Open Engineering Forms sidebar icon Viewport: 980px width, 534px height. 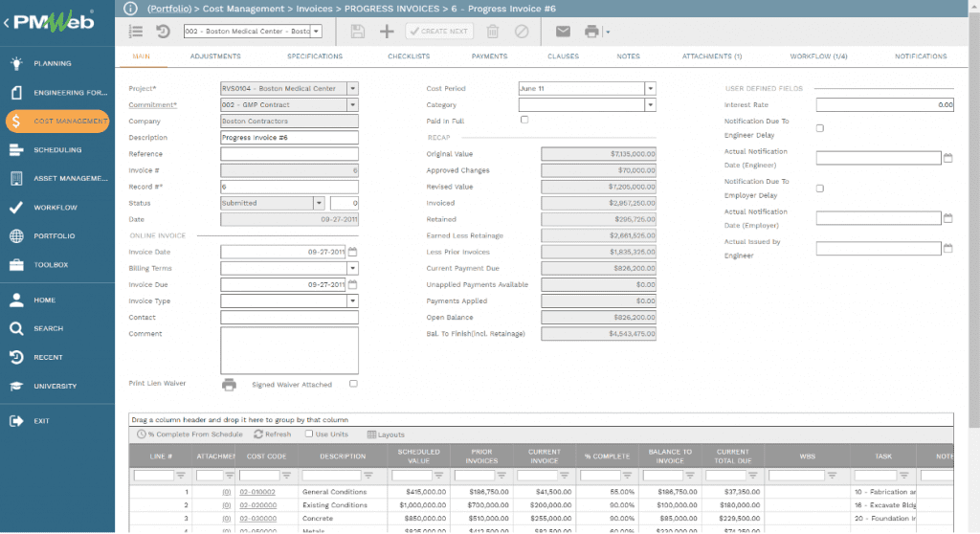[16, 93]
